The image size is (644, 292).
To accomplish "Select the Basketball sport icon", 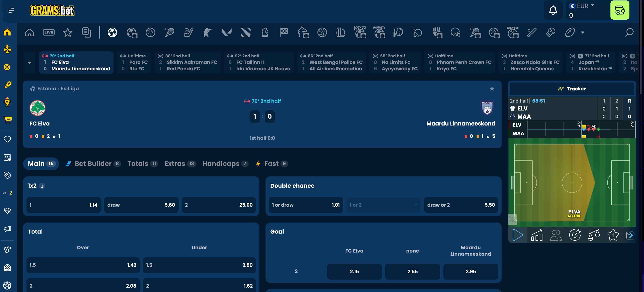I will (150, 32).
